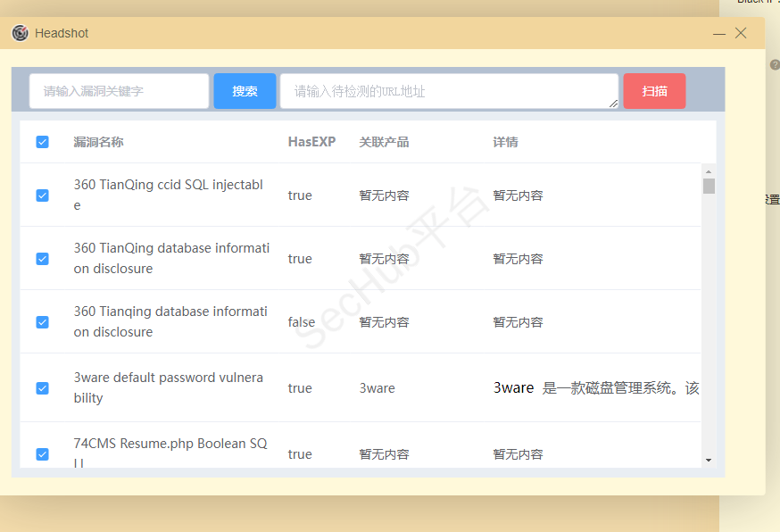Click the scrollbar down arrow

709,460
